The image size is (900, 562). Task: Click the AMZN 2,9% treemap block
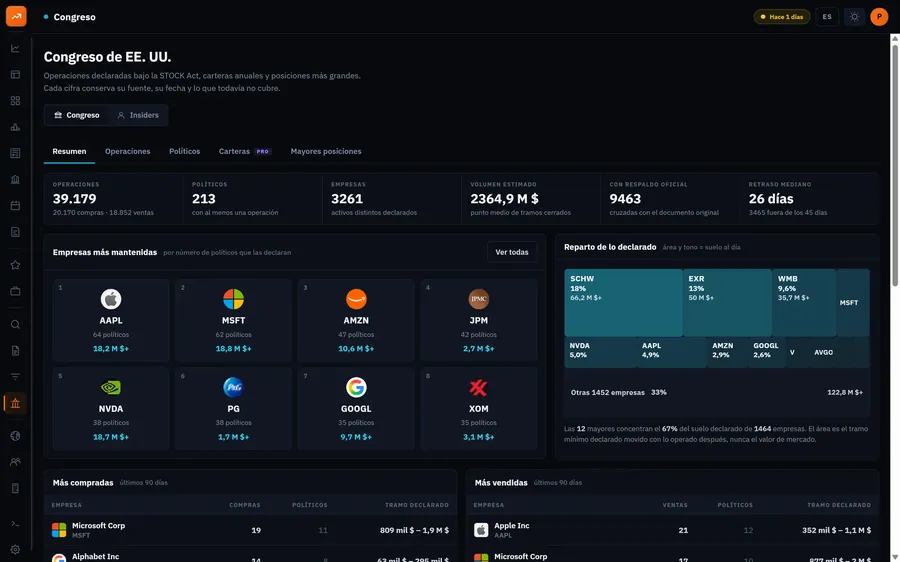[x=728, y=352]
